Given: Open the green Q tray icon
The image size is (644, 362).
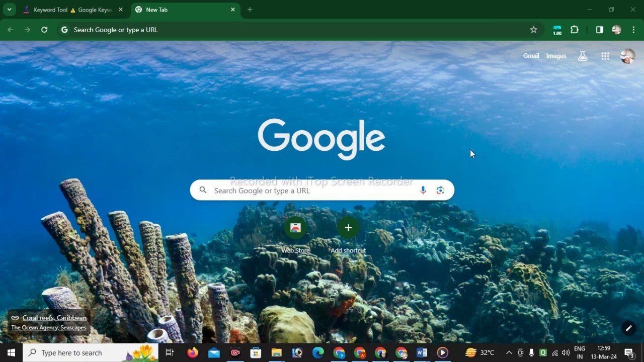Looking at the screenshot, I should (543, 352).
